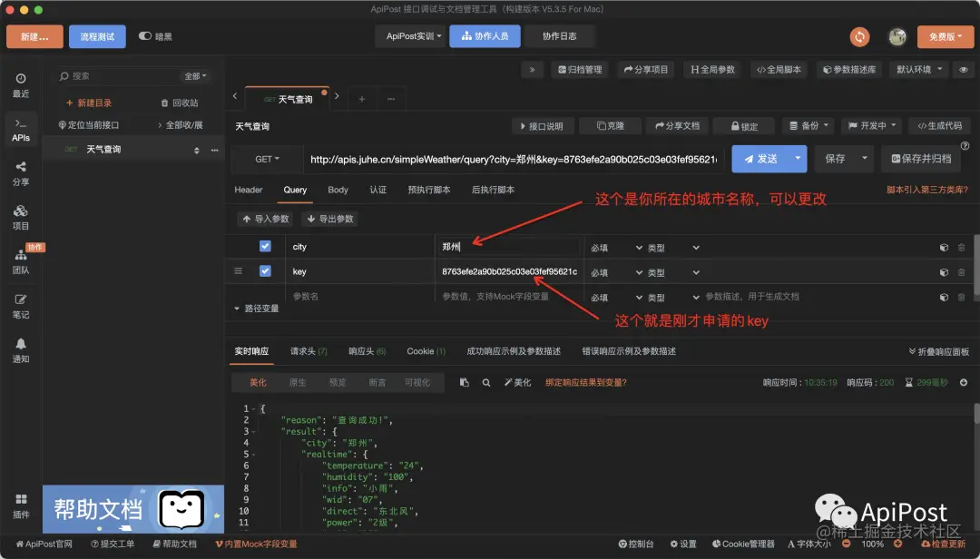Toggle the 暗黑 dark mode switch
The image size is (980, 559).
pos(145,36)
